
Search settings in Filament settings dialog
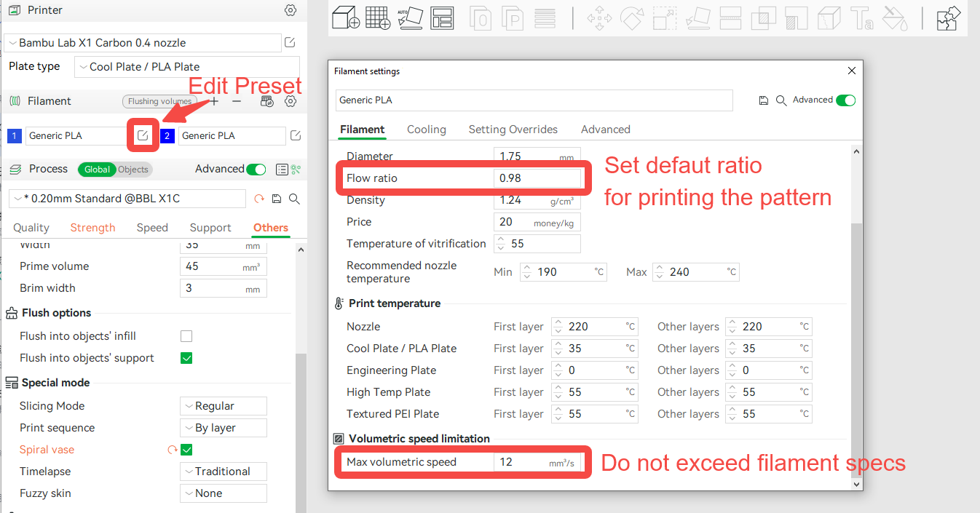point(781,100)
